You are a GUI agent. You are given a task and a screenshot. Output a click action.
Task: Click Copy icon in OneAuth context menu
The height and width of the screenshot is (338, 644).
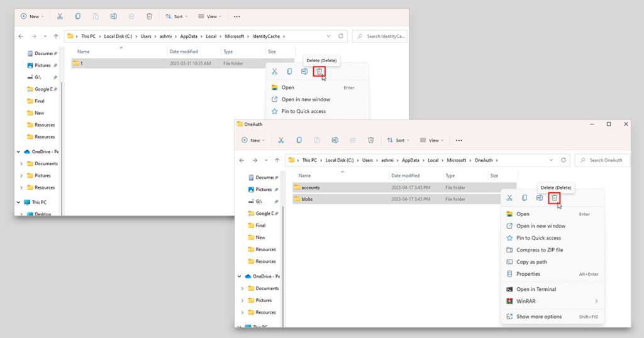pos(525,198)
